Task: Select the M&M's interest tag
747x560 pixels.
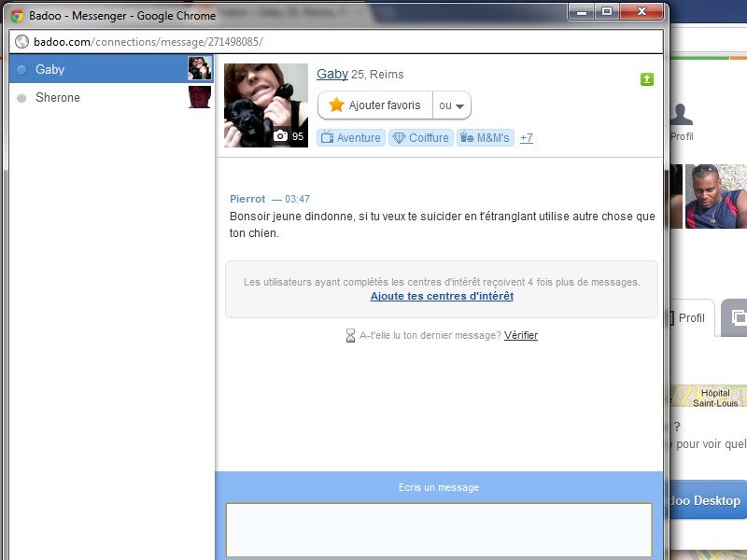Action: [486, 137]
